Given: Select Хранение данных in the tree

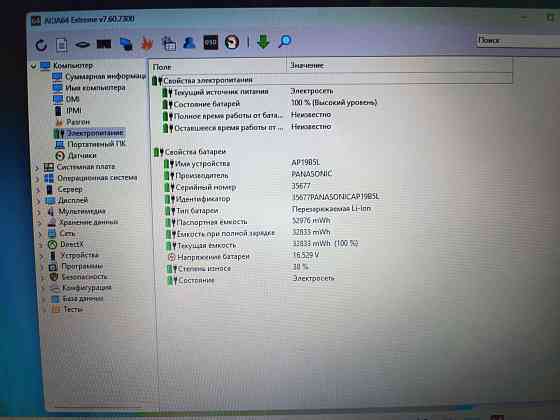Looking at the screenshot, I should pos(88,222).
